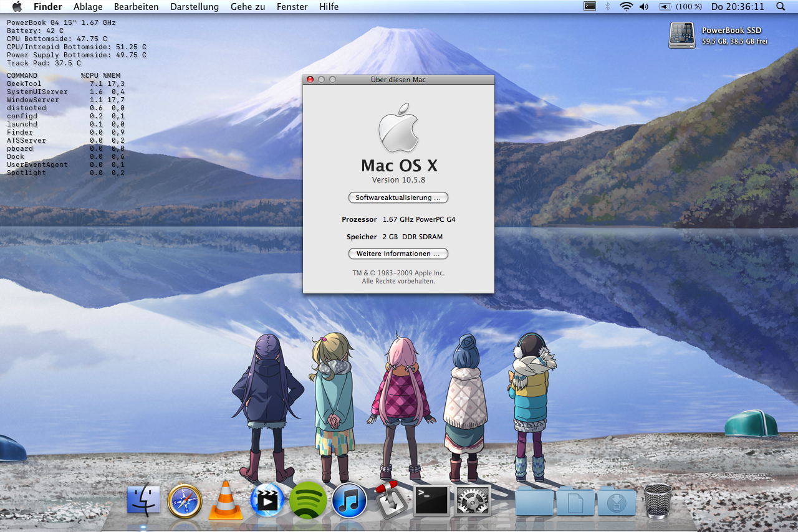This screenshot has height=532, width=798.
Task: Click the Apple logo in About window
Action: coord(399,128)
